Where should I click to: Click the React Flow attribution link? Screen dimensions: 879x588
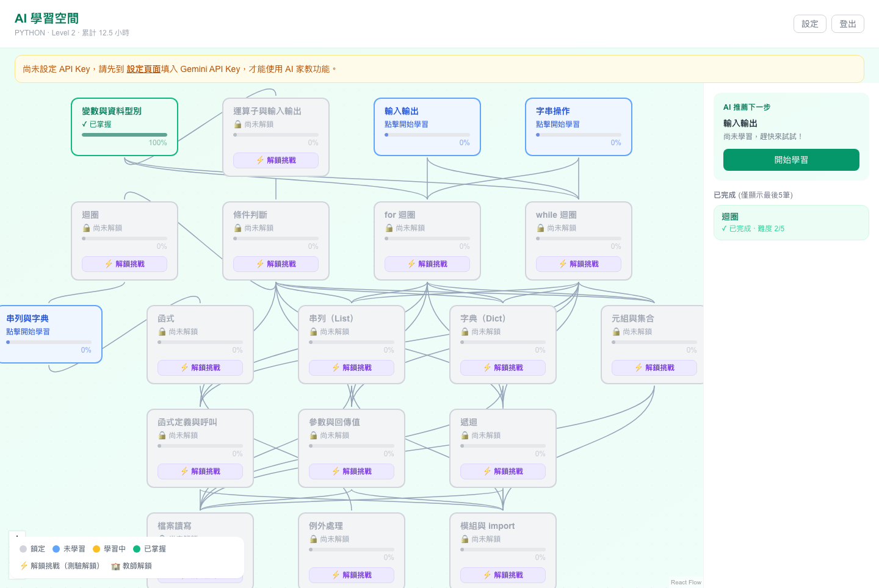[686, 583]
